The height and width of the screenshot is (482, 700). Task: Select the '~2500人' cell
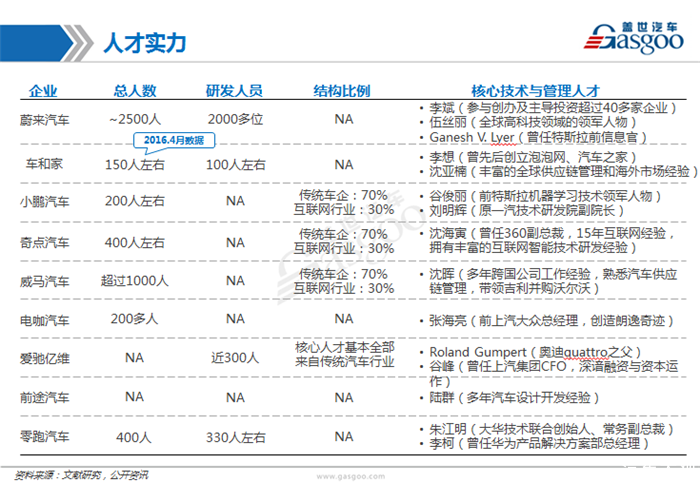(x=135, y=119)
